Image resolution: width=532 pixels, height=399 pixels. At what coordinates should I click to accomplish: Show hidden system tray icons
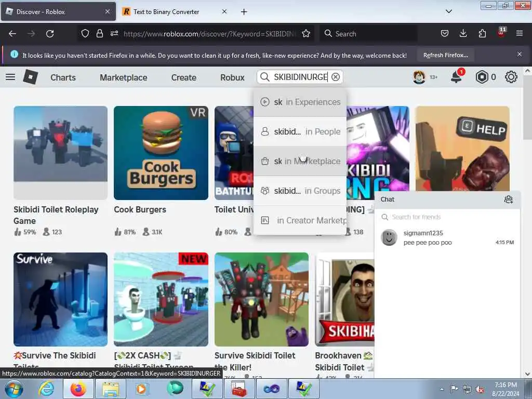442,390
